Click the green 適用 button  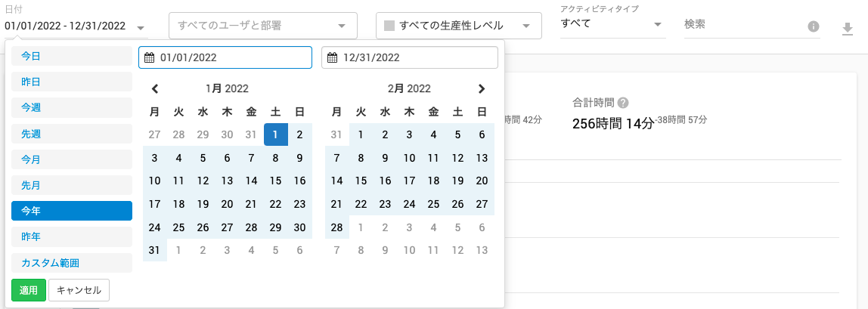coord(28,289)
